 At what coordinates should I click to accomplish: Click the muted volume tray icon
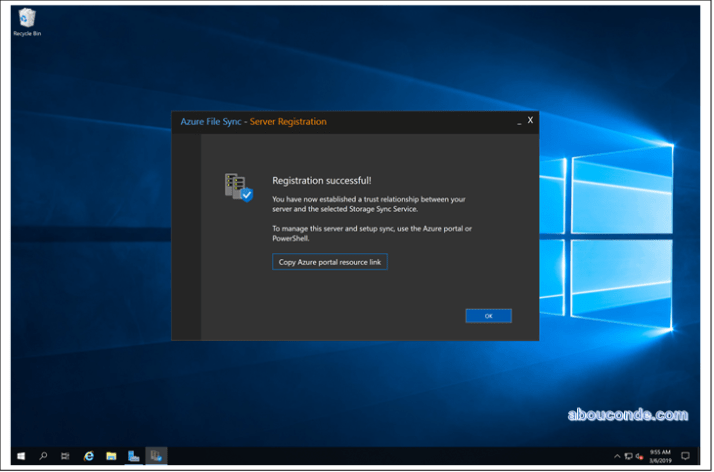pyautogui.click(x=639, y=456)
